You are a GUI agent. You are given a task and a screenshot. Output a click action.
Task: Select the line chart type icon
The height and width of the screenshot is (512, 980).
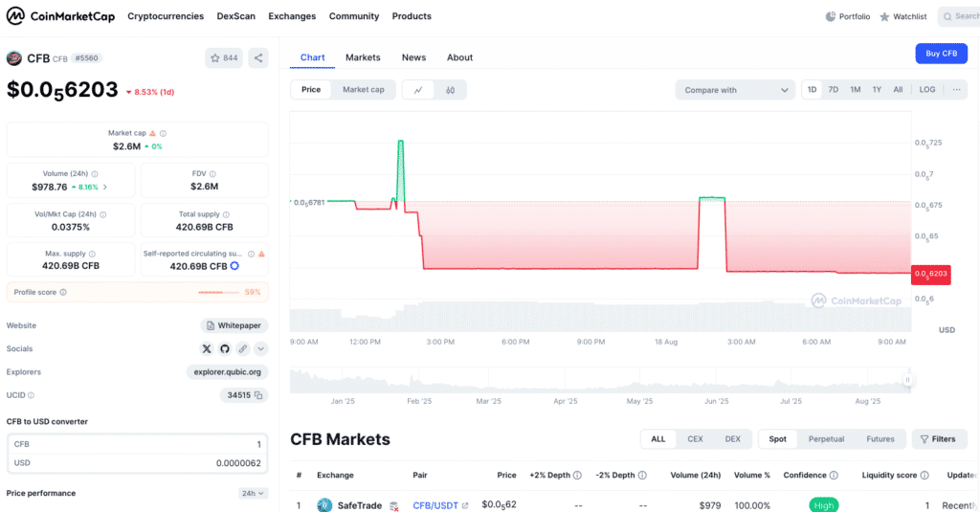click(x=418, y=90)
